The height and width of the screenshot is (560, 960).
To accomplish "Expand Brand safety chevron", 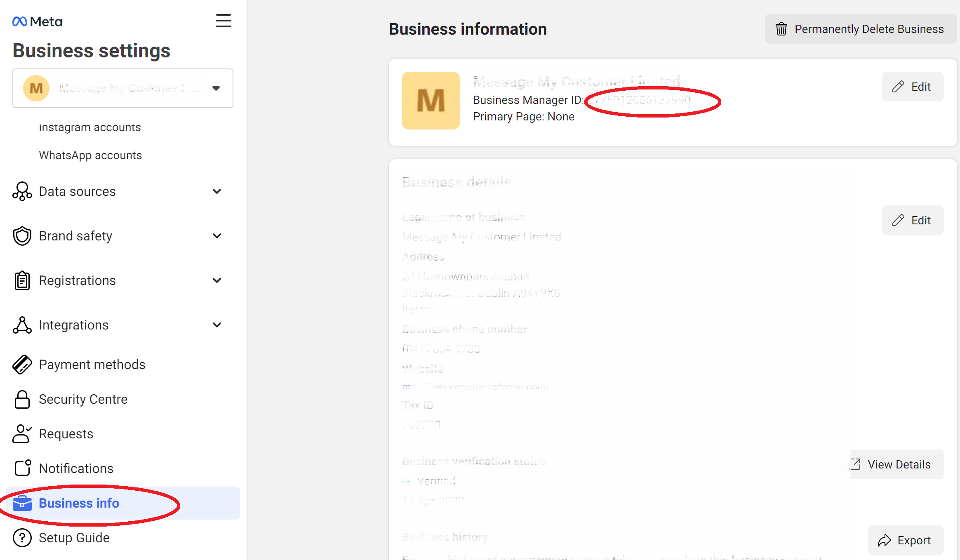I will [x=217, y=236].
